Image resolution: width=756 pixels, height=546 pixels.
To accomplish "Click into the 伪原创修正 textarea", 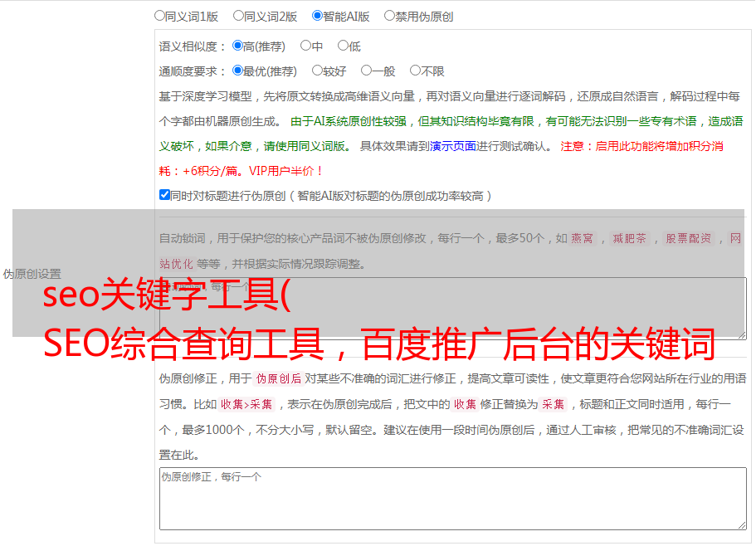I will [453, 499].
